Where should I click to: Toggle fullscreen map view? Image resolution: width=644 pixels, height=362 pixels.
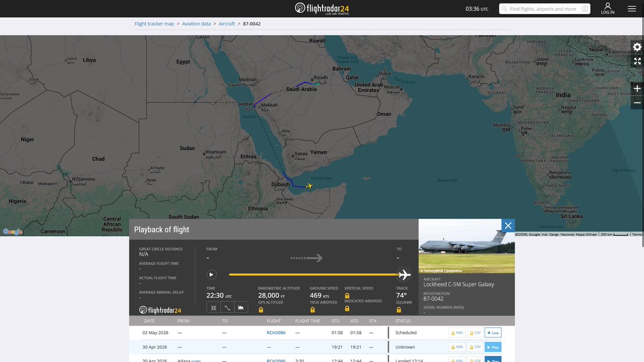click(x=637, y=61)
